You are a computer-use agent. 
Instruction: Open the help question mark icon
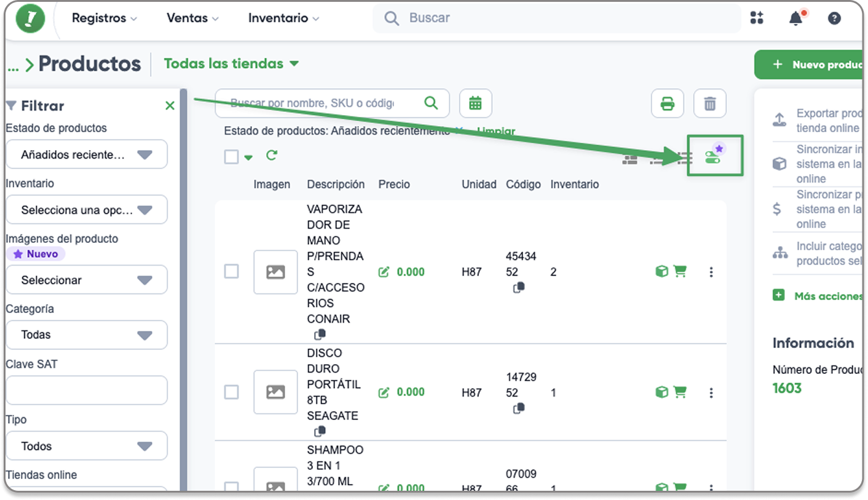834,18
